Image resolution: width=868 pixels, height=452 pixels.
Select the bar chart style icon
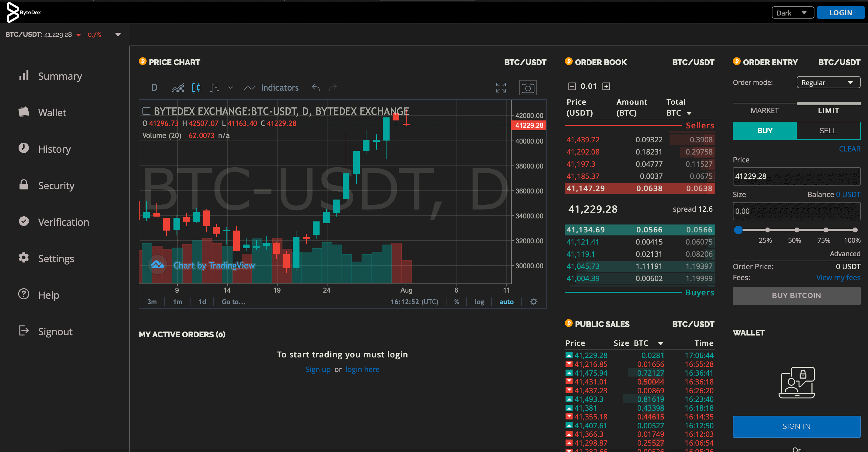pos(214,88)
